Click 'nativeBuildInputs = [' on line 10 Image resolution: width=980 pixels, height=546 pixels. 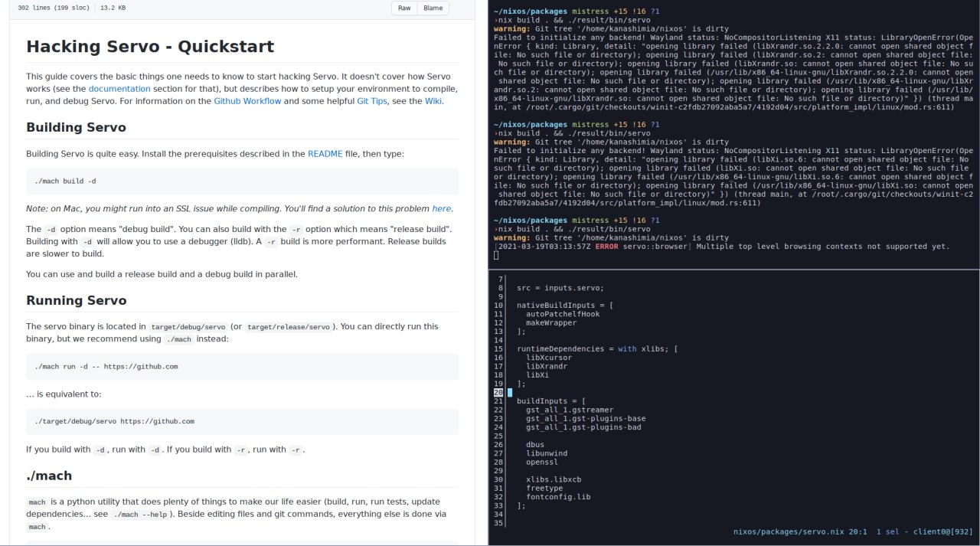565,306
